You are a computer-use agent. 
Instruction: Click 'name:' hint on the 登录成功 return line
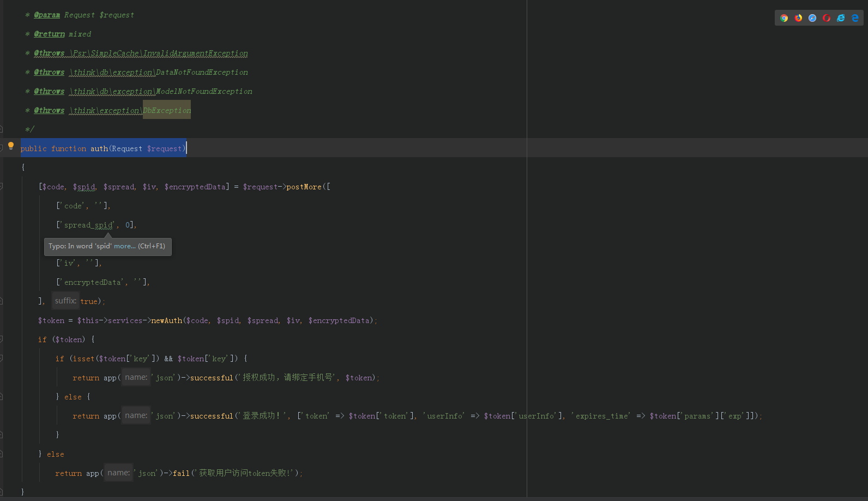pyautogui.click(x=136, y=415)
